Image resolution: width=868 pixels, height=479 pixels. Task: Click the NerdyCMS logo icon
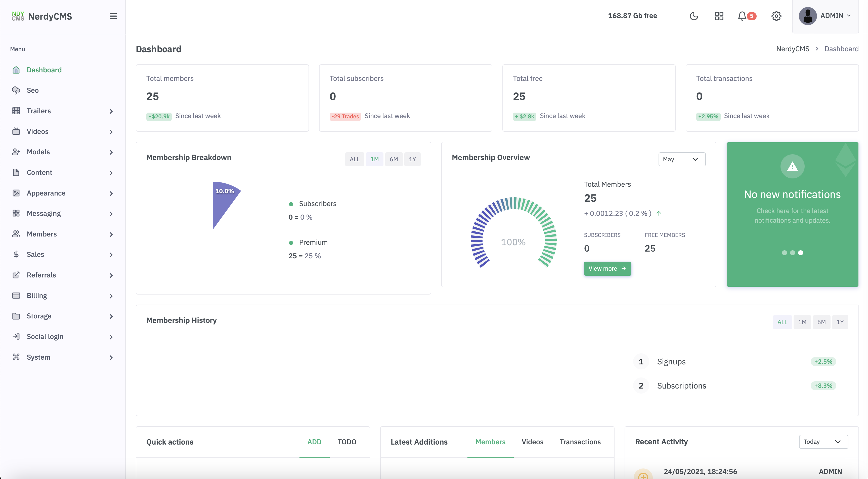tap(18, 16)
